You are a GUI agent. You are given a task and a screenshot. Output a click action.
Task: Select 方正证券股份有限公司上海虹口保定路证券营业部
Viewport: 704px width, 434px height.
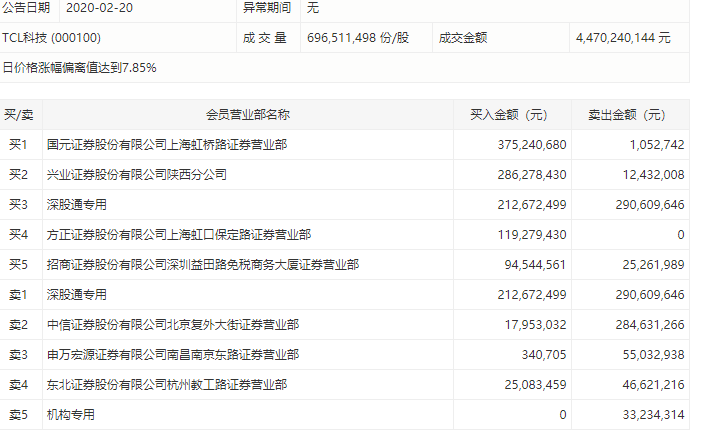click(x=179, y=235)
